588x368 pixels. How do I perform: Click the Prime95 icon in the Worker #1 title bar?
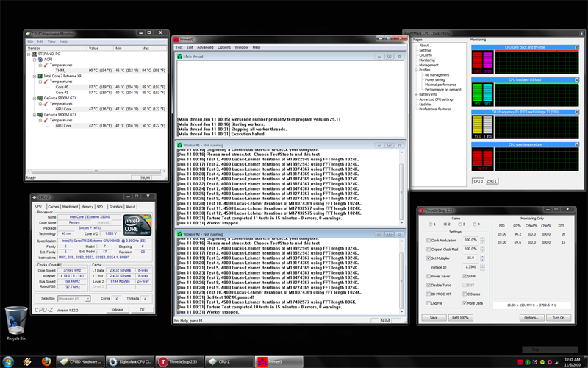179,145
